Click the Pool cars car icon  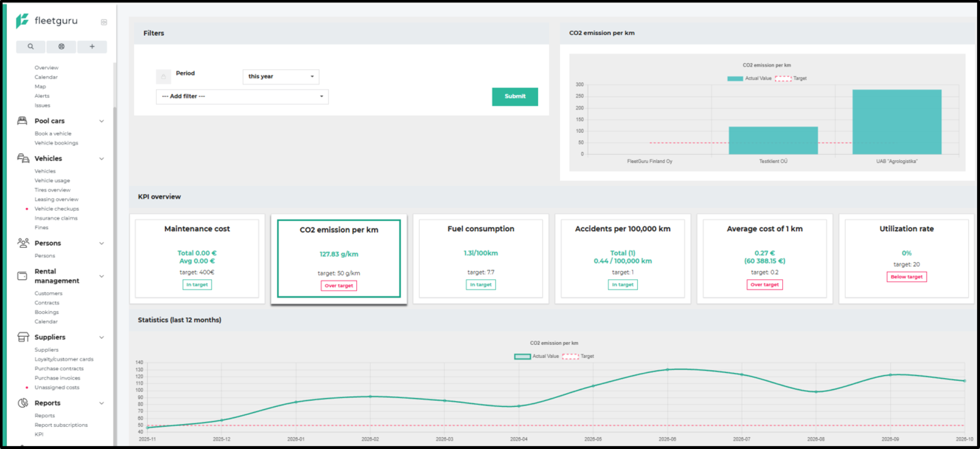pos(22,120)
